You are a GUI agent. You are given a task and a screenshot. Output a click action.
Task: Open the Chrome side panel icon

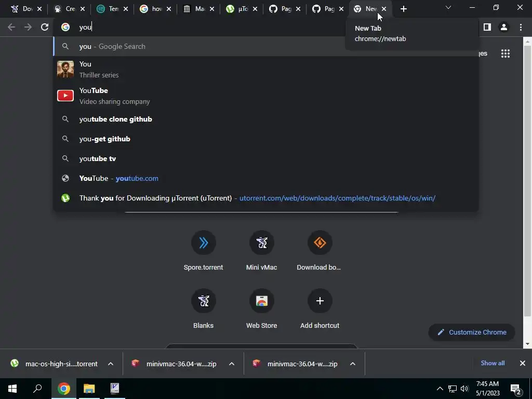(x=487, y=27)
